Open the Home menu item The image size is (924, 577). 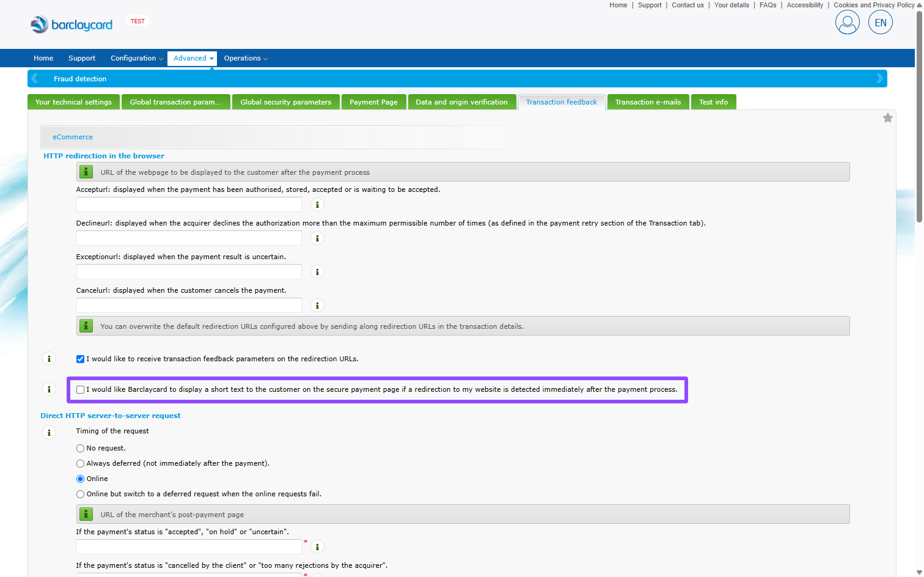pyautogui.click(x=43, y=58)
